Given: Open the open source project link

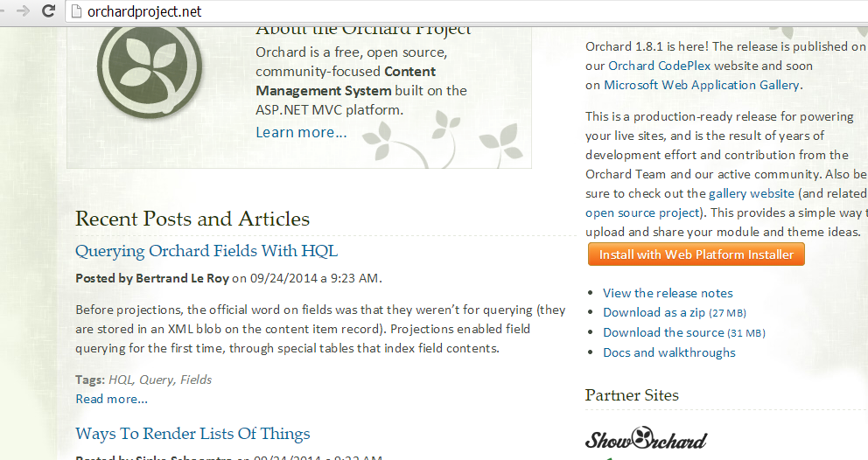Looking at the screenshot, I should pyautogui.click(x=642, y=213).
